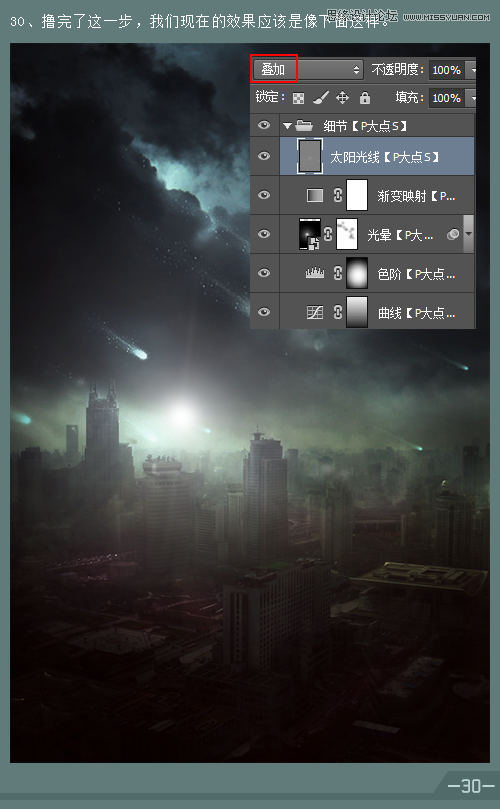
Task: Select the 光晕 layer name text
Action: point(400,235)
